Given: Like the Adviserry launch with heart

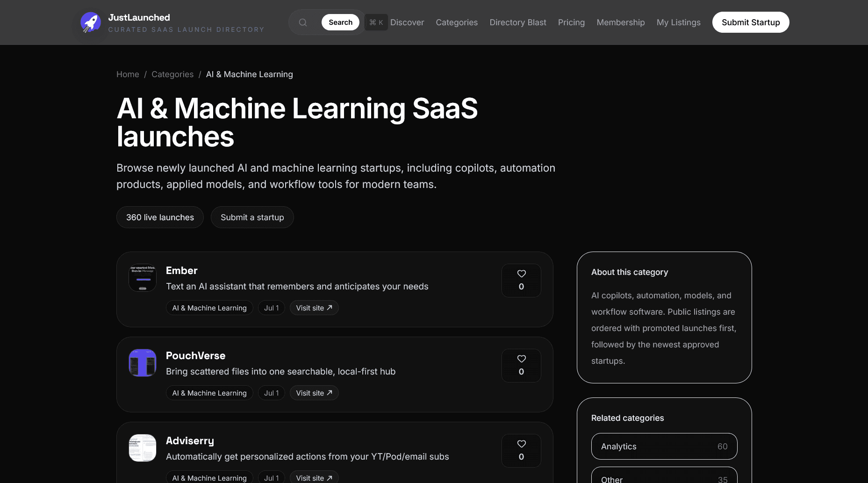Looking at the screenshot, I should coord(521,451).
